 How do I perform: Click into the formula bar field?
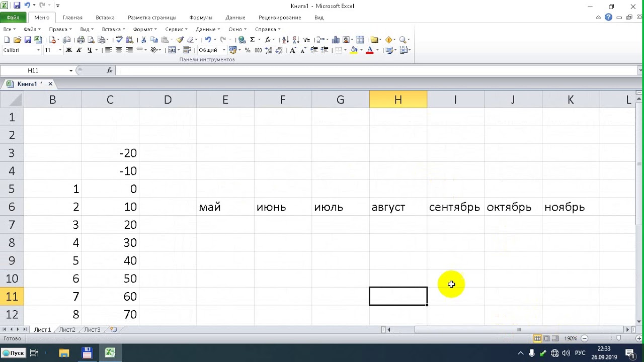[x=377, y=71]
